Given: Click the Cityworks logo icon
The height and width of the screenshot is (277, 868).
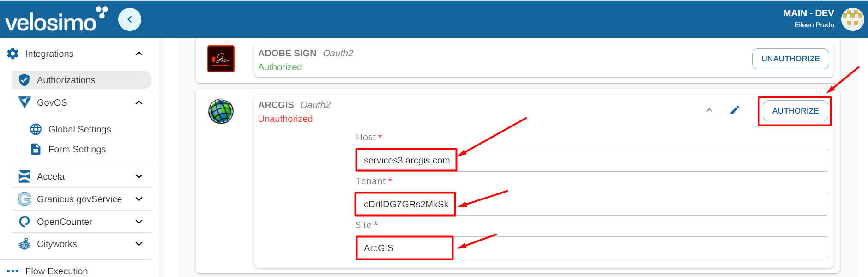Looking at the screenshot, I should (x=24, y=244).
